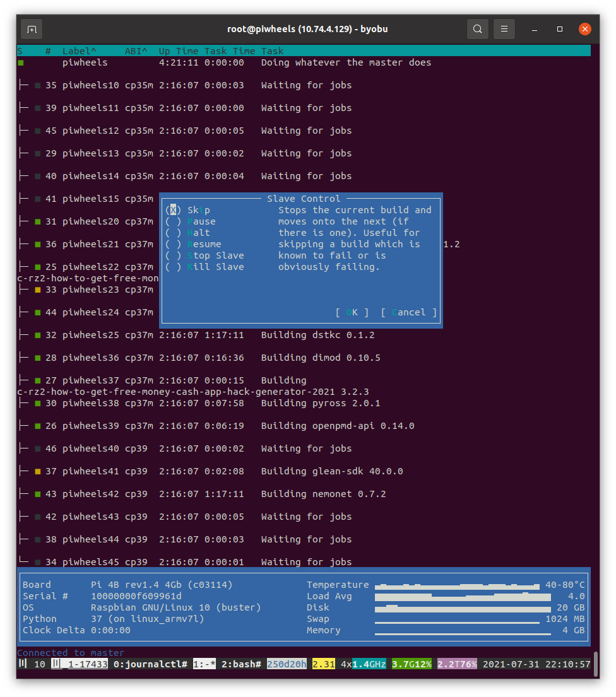Click the terminal search icon

pyautogui.click(x=478, y=30)
